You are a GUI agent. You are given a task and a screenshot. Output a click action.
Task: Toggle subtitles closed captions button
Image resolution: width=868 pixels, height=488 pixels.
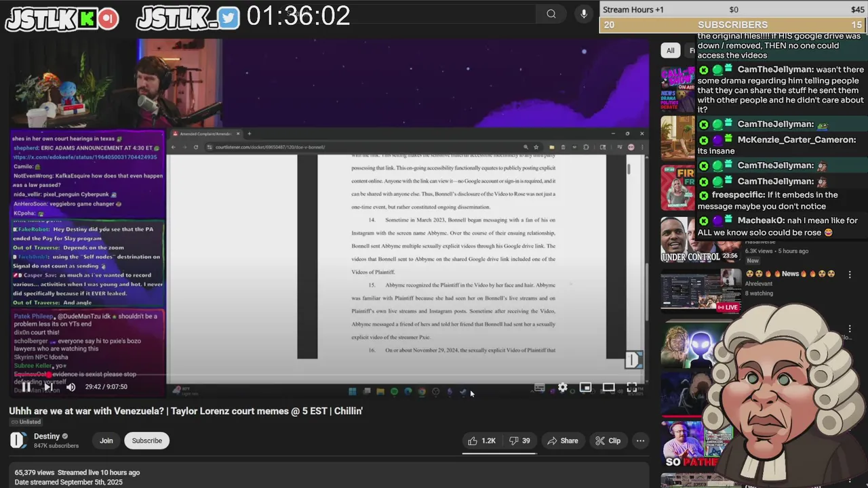coord(540,388)
